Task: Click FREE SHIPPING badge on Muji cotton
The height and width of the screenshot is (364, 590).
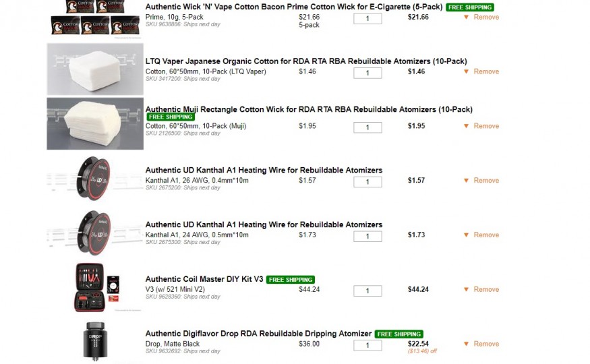Action: [x=171, y=117]
